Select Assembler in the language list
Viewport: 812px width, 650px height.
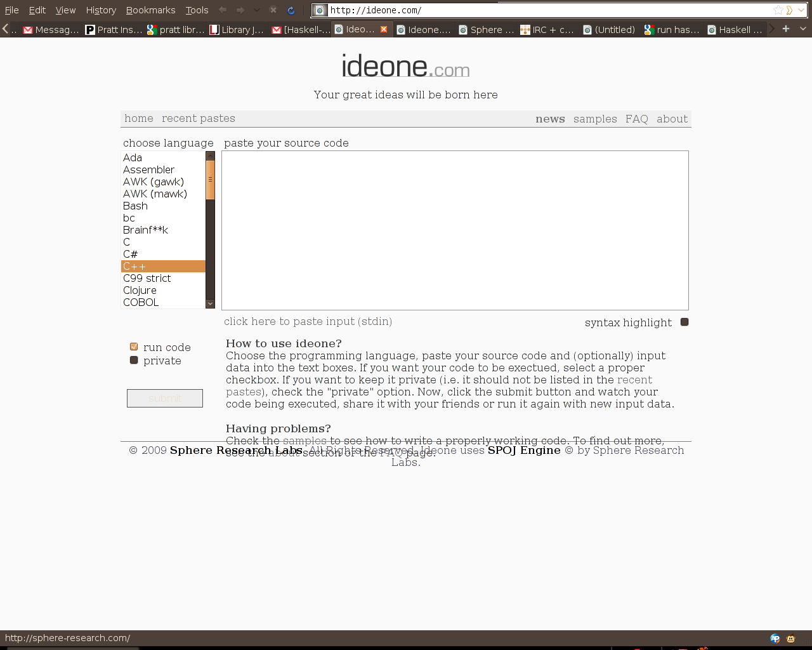163,169
